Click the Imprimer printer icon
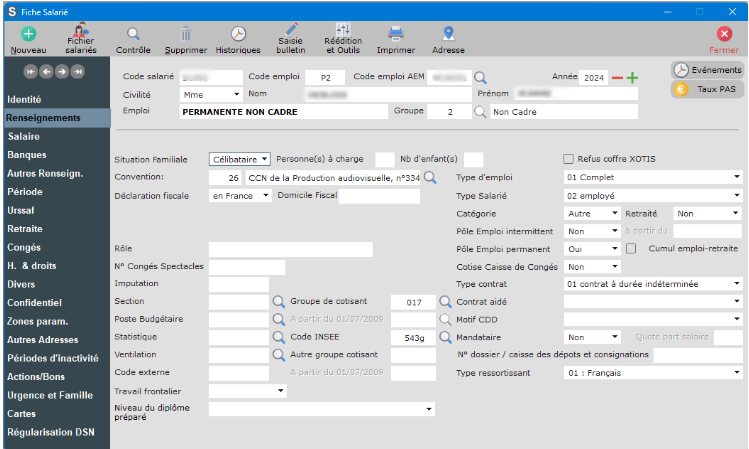This screenshot has height=449, width=749. coord(395,35)
